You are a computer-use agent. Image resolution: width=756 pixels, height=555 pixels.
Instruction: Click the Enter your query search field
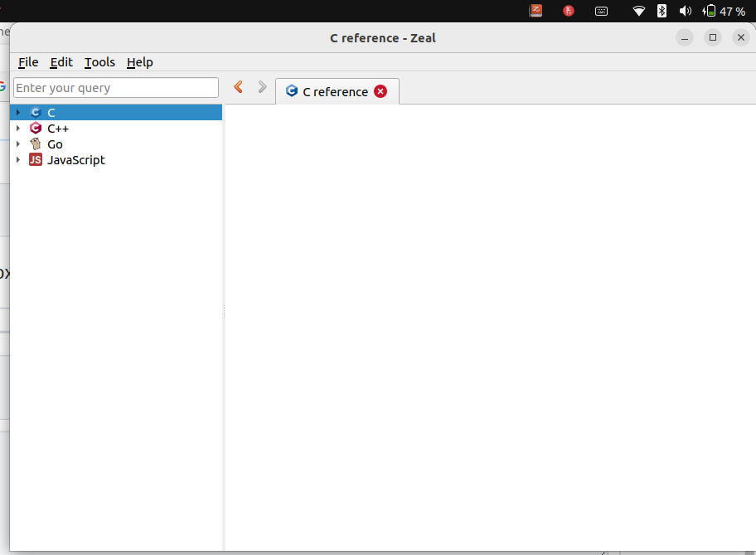[x=115, y=87]
